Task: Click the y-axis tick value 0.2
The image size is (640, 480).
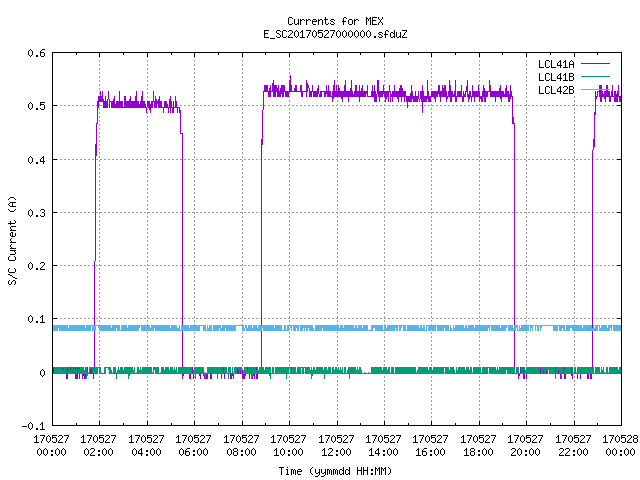Action: [x=36, y=266]
